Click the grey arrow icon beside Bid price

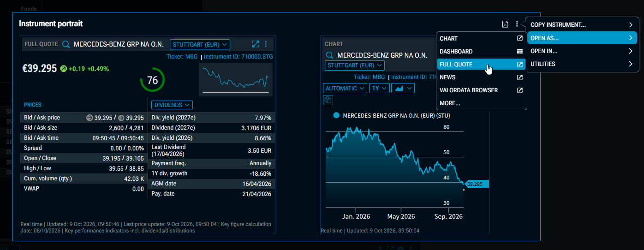89,118
